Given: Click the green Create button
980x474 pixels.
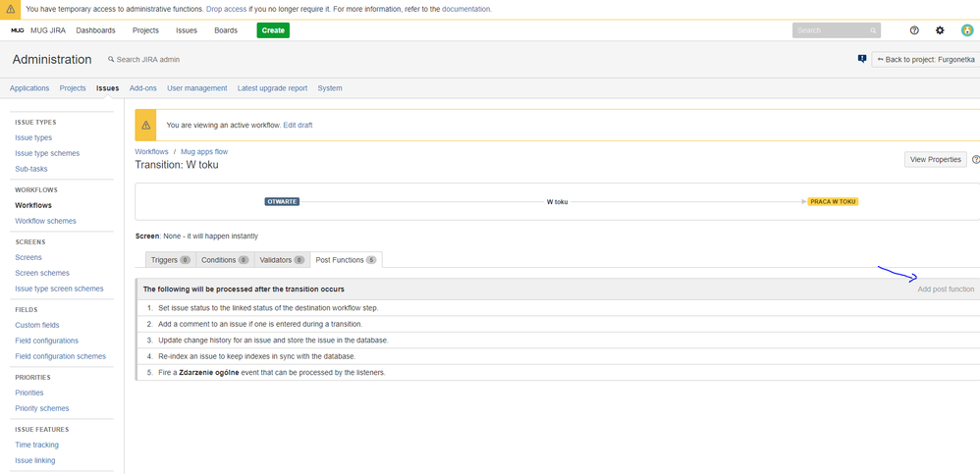Looking at the screenshot, I should 273,30.
